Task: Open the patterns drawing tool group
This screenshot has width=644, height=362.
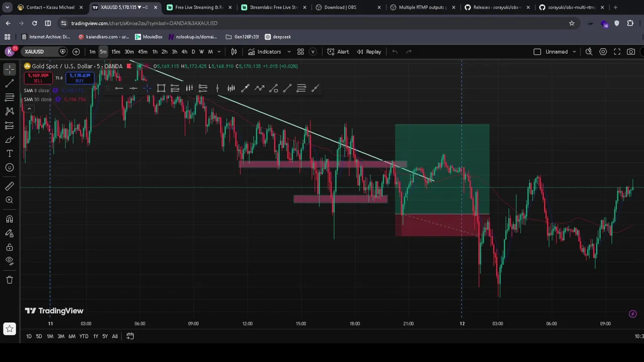Action: (x=10, y=111)
